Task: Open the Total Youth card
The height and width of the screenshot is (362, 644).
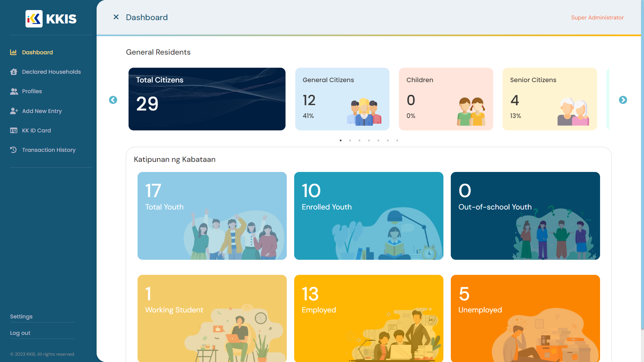Action: (x=212, y=216)
